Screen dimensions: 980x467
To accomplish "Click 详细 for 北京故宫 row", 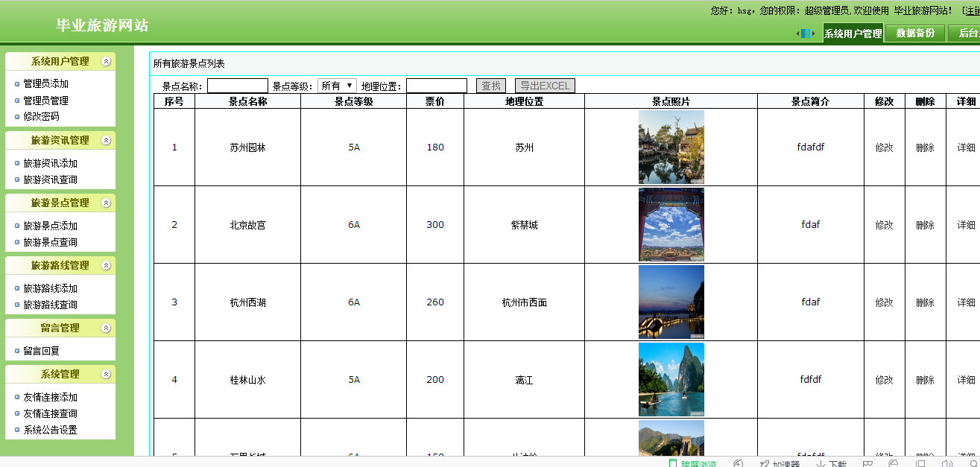I will coord(966,225).
